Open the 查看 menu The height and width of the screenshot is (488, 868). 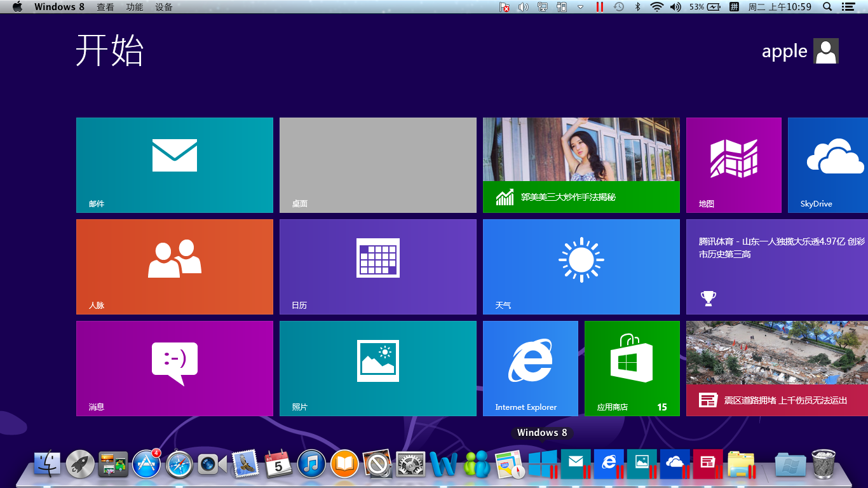click(x=105, y=7)
